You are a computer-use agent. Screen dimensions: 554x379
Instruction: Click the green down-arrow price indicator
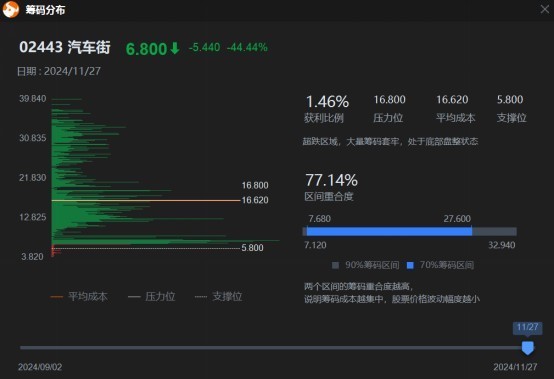(x=175, y=48)
